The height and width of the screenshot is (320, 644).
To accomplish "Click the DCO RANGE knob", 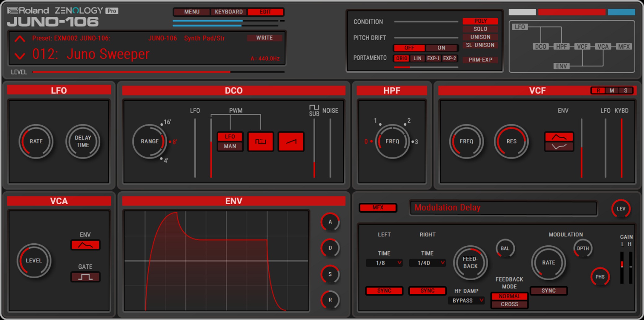I will pyautogui.click(x=149, y=141).
